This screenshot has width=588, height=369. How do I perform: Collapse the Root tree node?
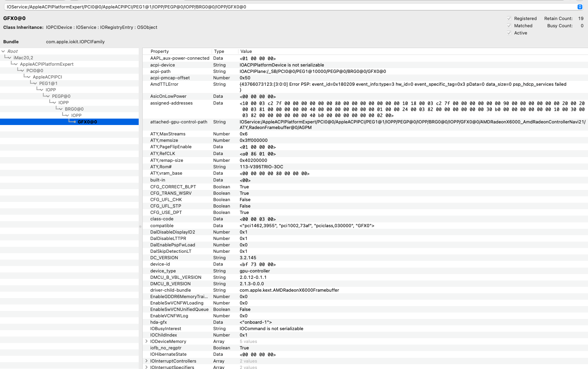tap(3, 51)
